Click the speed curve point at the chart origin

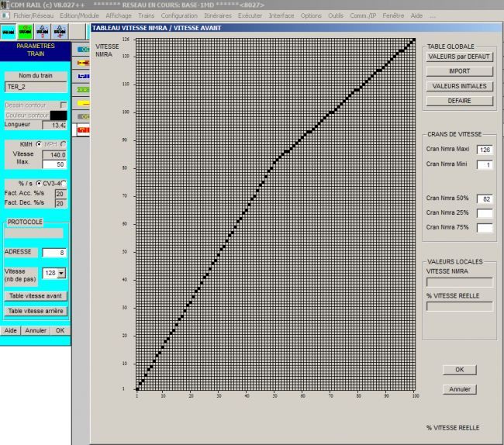pyautogui.click(x=137, y=388)
